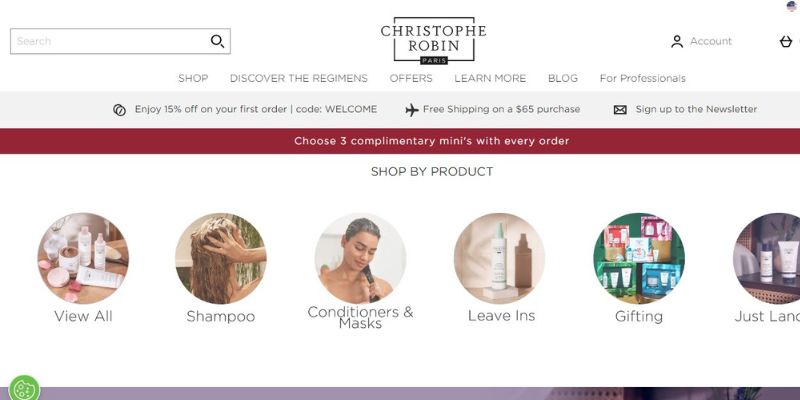Select the Gifting category thumbnail

pyautogui.click(x=639, y=258)
